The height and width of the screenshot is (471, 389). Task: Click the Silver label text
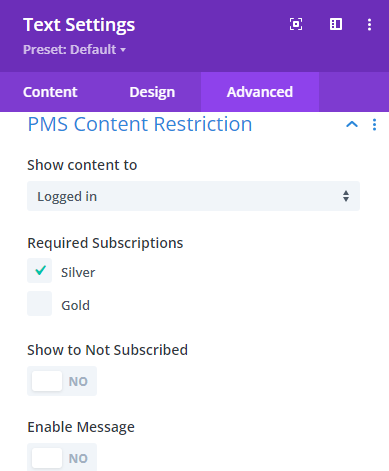(78, 273)
